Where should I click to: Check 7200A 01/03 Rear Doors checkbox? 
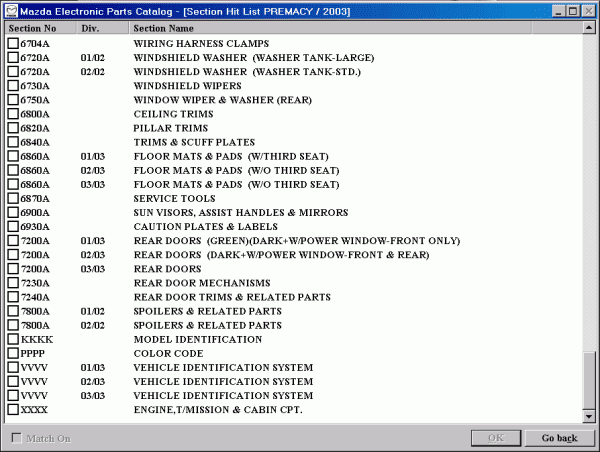13,240
